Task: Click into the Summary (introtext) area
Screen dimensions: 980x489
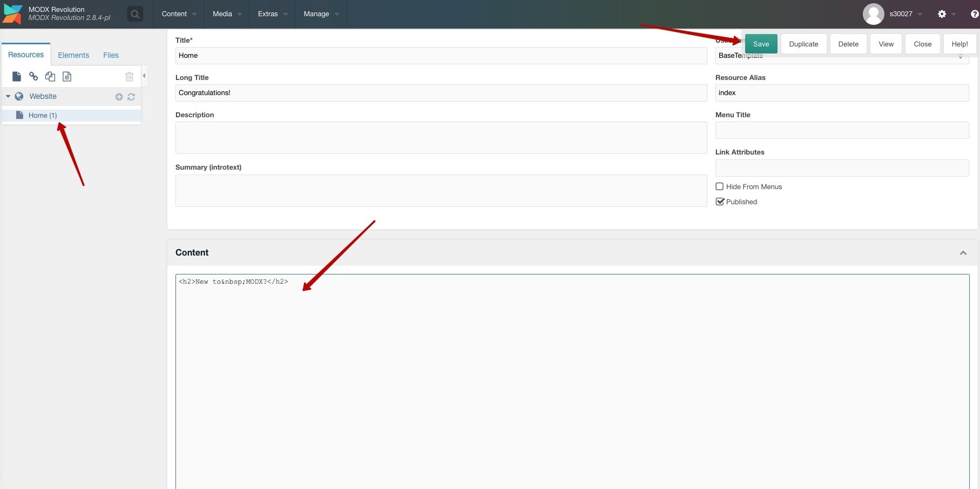Action: [441, 191]
